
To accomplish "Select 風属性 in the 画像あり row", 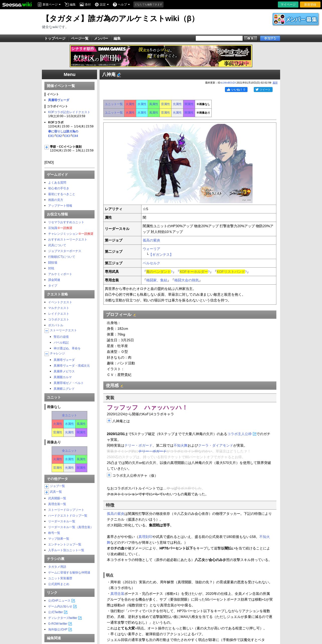I will pyautogui.click(x=153, y=113).
